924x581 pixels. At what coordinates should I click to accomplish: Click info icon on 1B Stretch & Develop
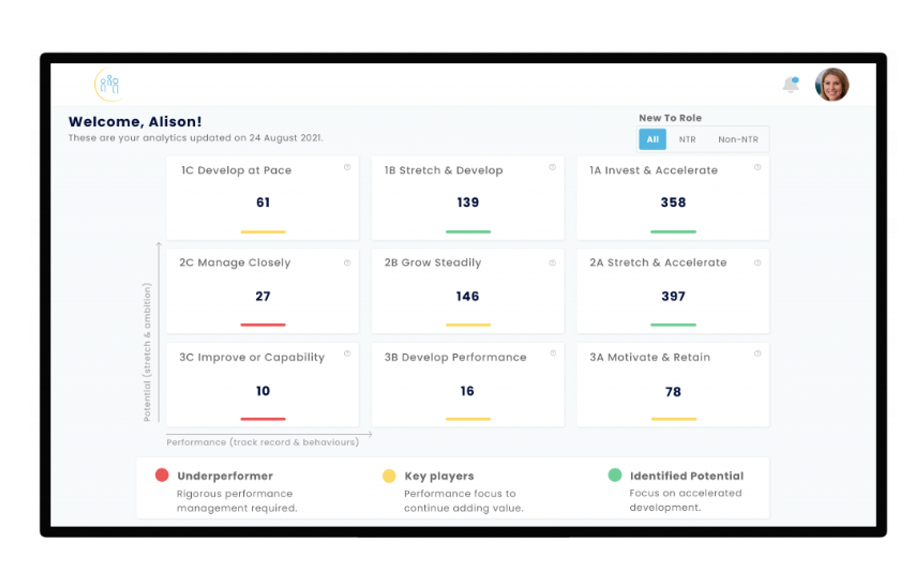552,167
